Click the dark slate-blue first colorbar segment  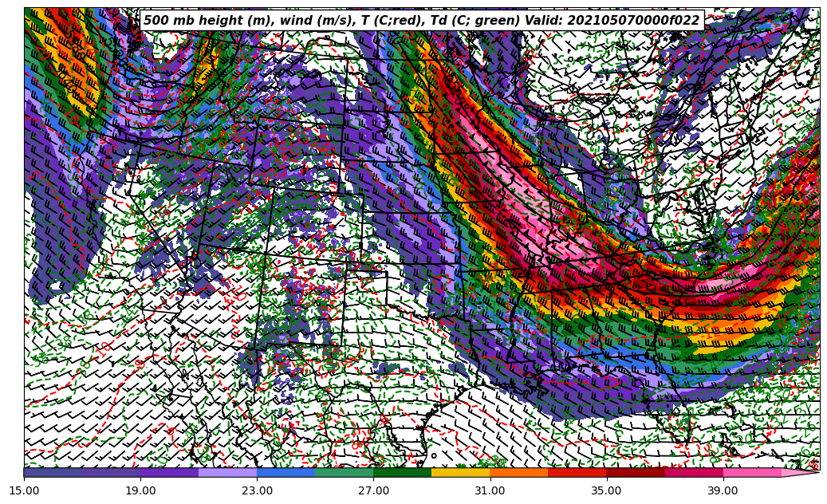pyautogui.click(x=53, y=472)
